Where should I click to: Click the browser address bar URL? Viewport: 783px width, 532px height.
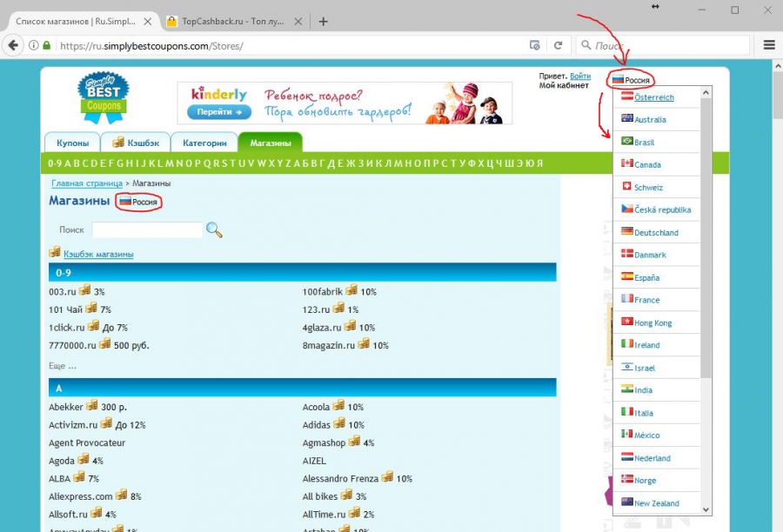coord(151,46)
